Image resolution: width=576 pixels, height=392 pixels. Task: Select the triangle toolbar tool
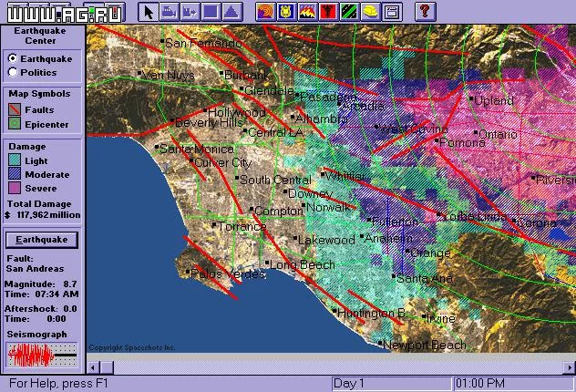click(x=231, y=12)
